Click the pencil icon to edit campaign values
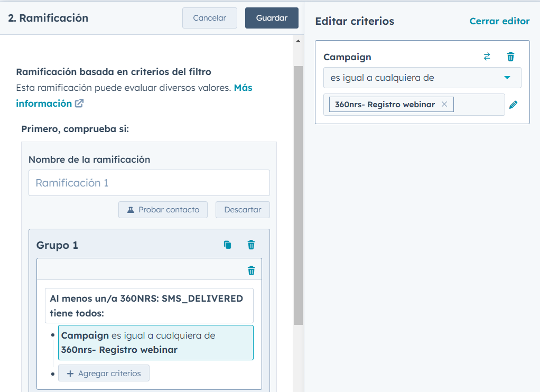Screen dimensions: 540x392 (x=513, y=105)
